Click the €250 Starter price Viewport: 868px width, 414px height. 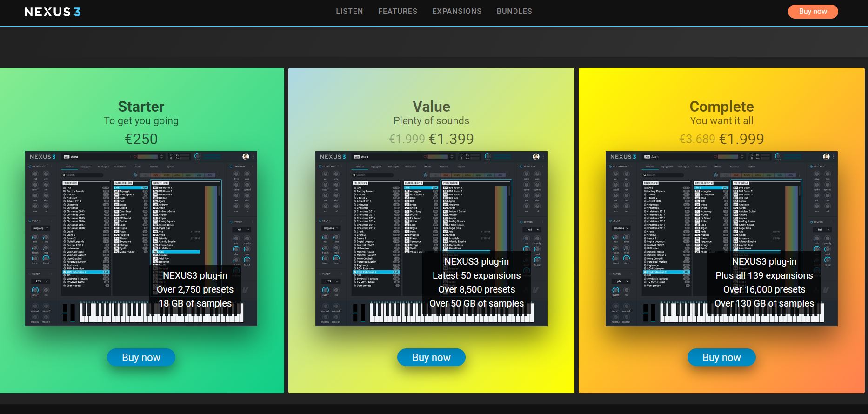(141, 139)
